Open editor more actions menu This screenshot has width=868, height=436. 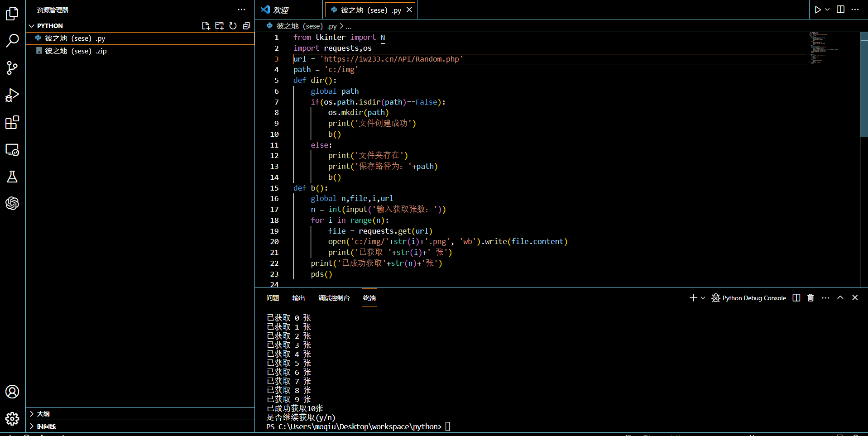tap(855, 10)
